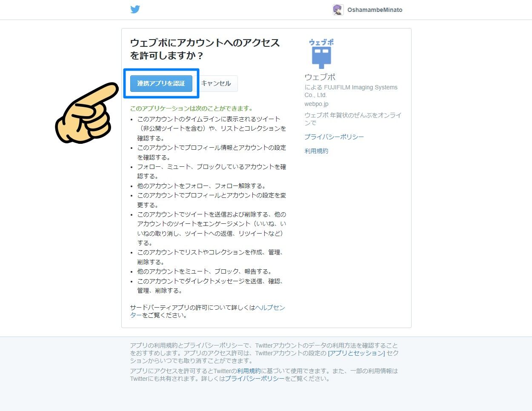This screenshot has width=532, height=411.
Task: Click the ウェブポ app name heading
Action: pos(320,77)
